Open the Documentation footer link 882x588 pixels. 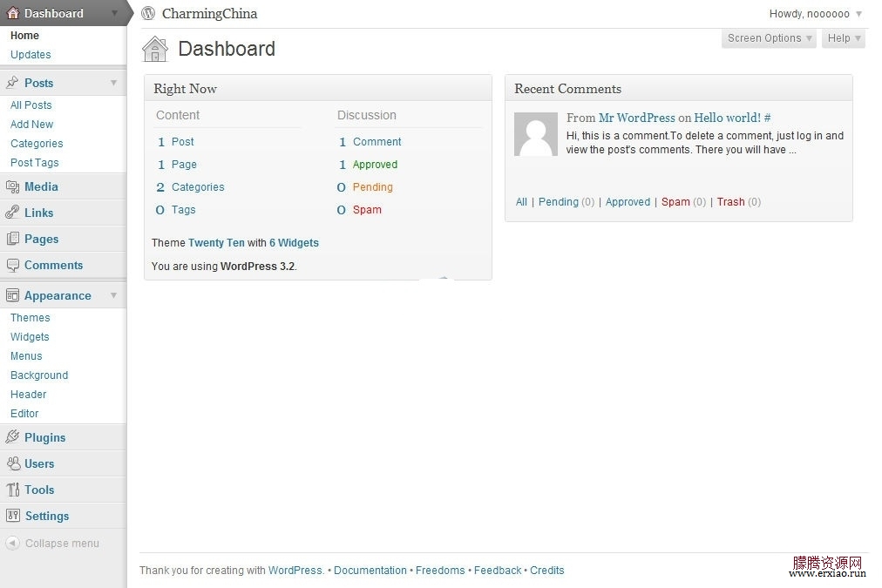pos(370,570)
